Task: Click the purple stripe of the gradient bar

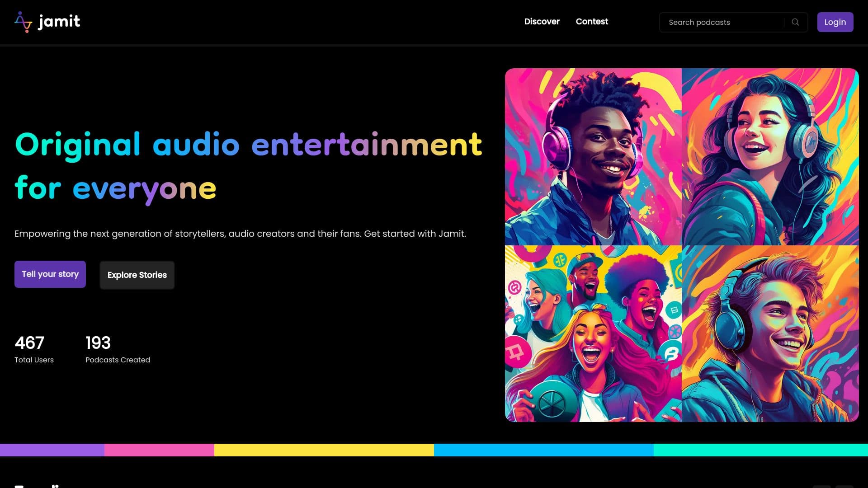Action: [x=52, y=449]
